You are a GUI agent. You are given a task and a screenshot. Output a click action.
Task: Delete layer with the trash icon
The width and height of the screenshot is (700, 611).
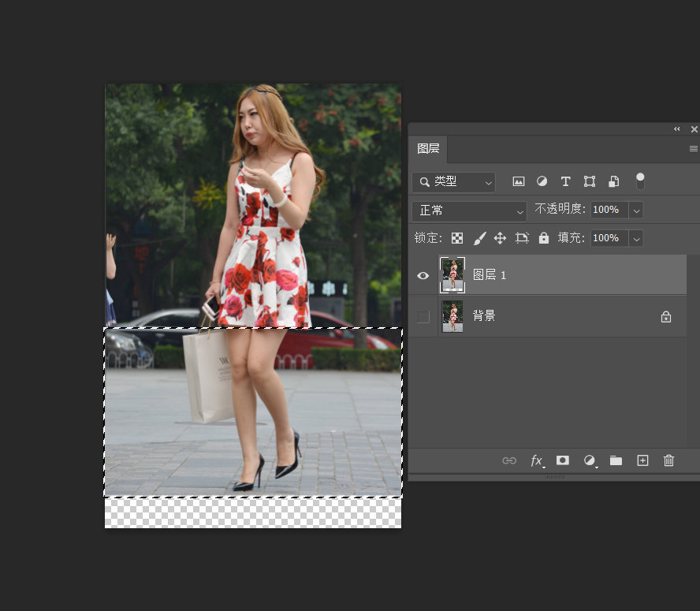point(668,460)
